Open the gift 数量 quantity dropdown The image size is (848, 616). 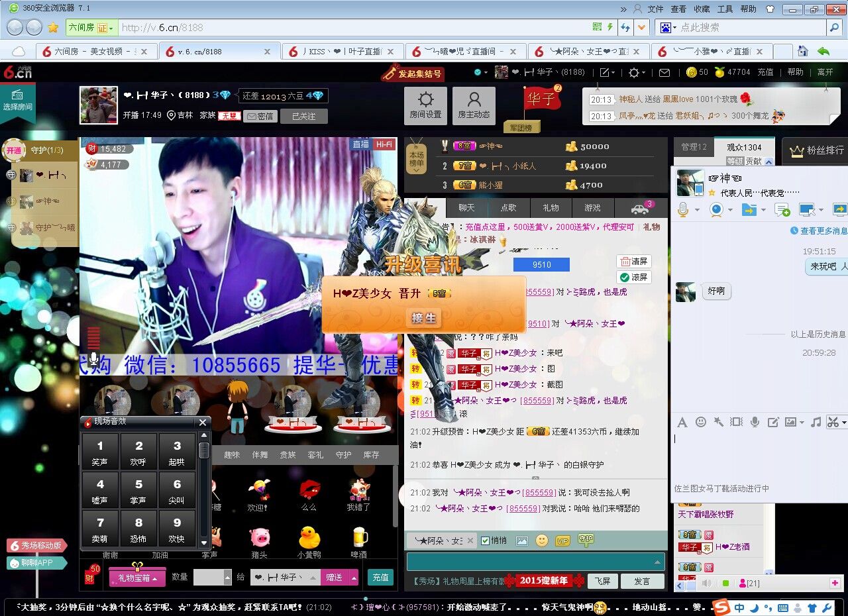tap(228, 578)
